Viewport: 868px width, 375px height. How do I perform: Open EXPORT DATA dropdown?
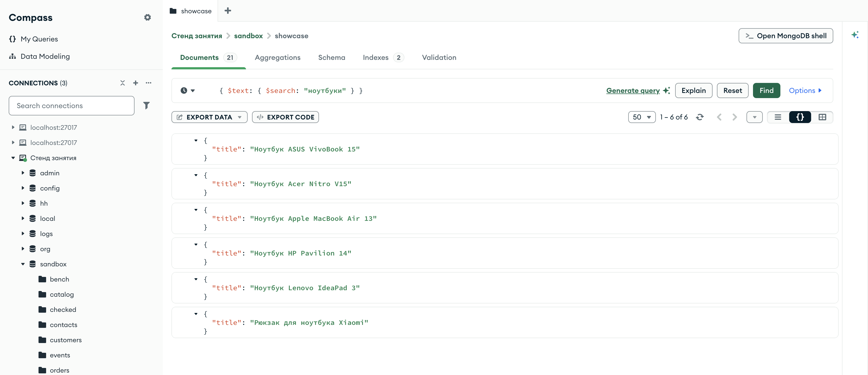209,117
